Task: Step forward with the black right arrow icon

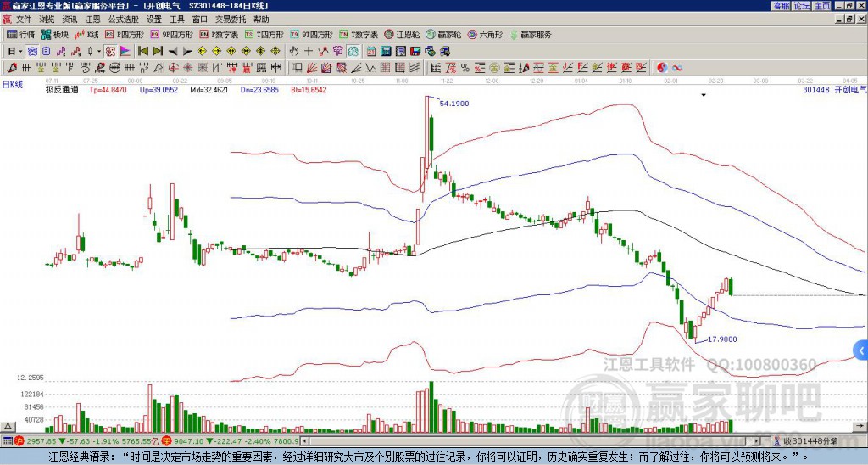Action: pyautogui.click(x=187, y=52)
